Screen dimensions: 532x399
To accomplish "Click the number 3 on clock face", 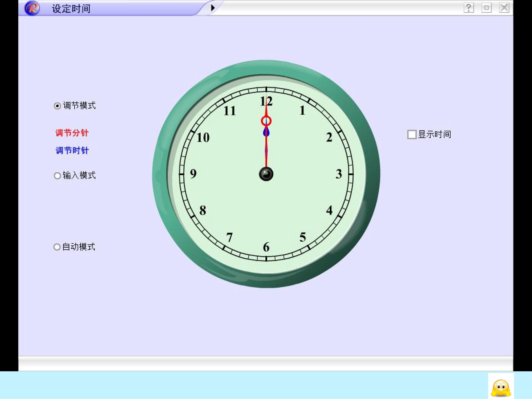I will point(339,174).
